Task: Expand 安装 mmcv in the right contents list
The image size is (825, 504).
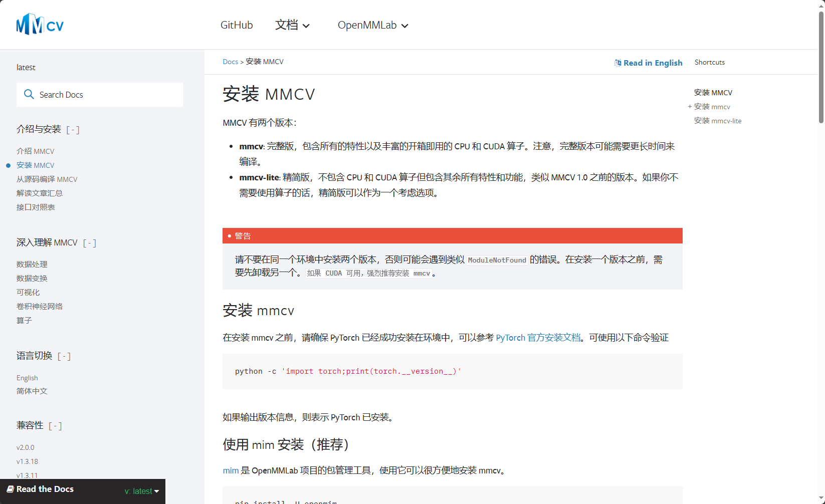Action: [x=690, y=107]
